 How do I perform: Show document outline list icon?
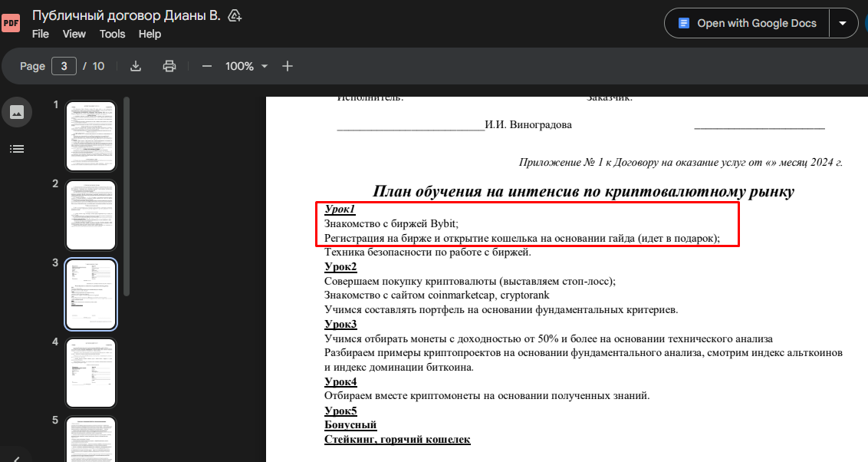click(17, 149)
